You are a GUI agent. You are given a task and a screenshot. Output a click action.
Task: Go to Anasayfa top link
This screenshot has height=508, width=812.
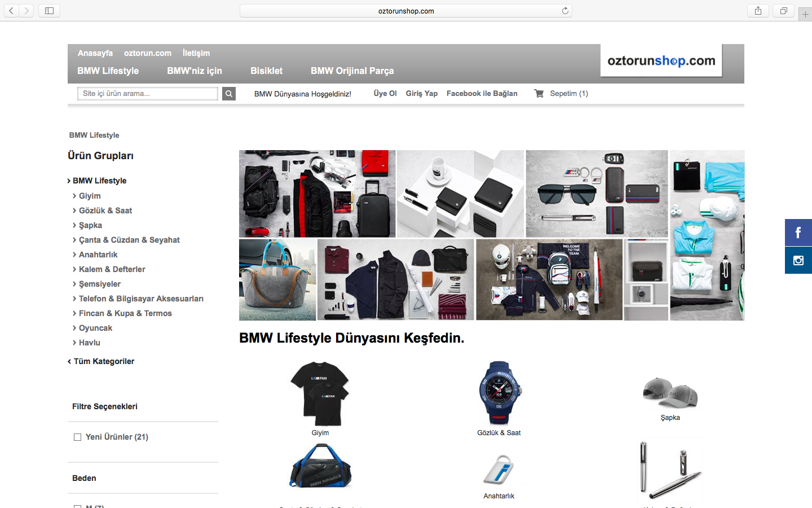point(95,53)
